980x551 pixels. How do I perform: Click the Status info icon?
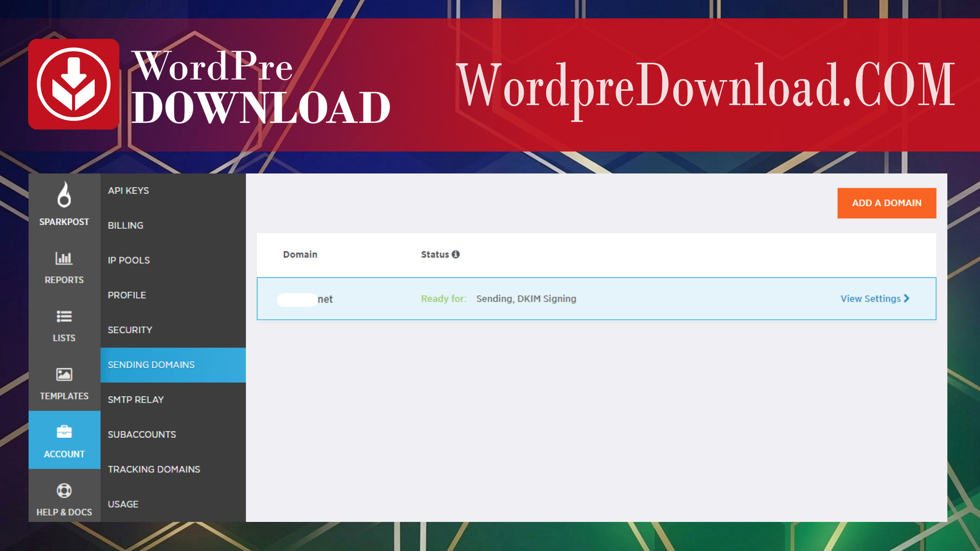coord(456,254)
